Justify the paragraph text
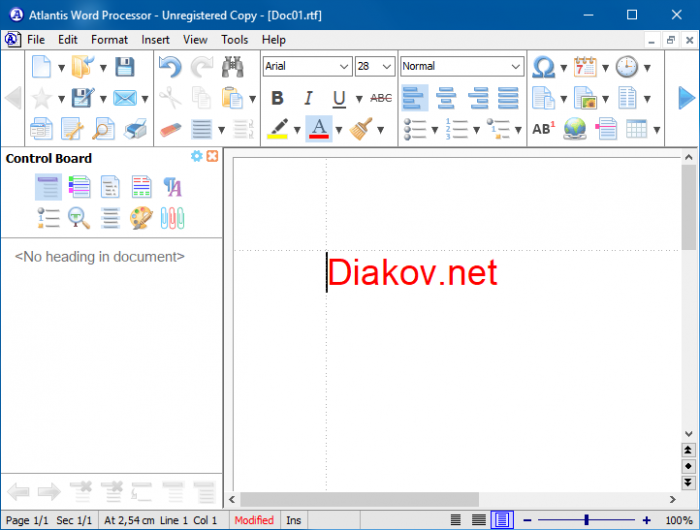The image size is (700, 530). point(508,98)
